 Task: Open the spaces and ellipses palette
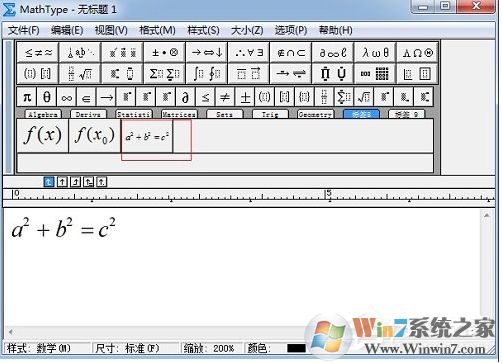tap(80, 53)
